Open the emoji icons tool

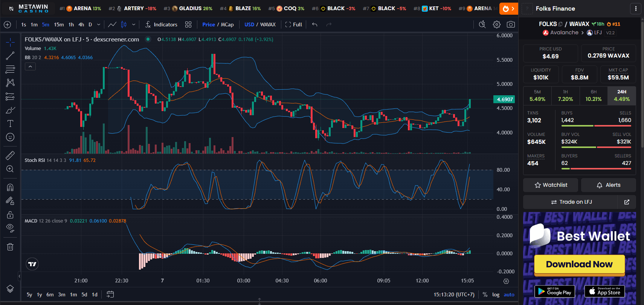[10, 137]
